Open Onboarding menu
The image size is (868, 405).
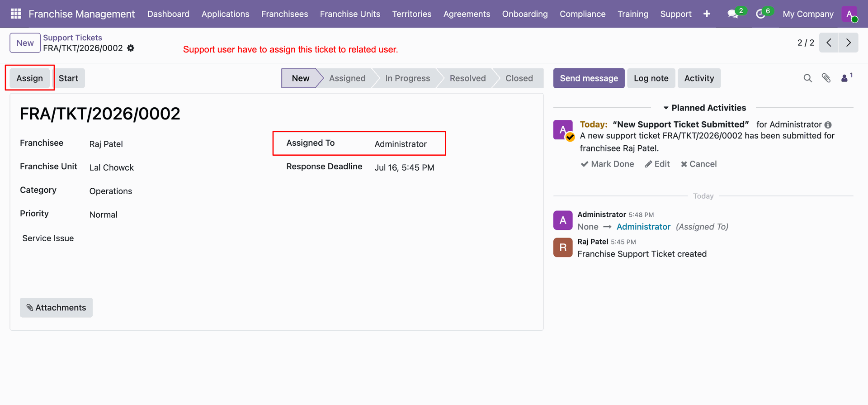point(524,14)
